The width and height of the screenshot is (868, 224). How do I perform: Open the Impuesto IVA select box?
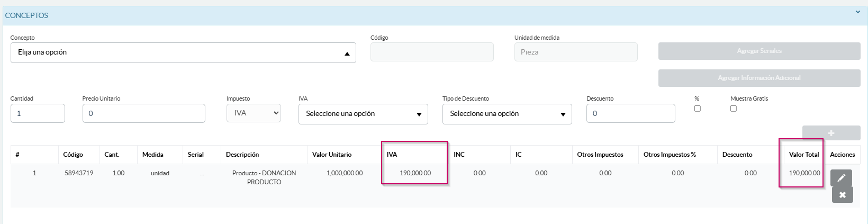254,113
